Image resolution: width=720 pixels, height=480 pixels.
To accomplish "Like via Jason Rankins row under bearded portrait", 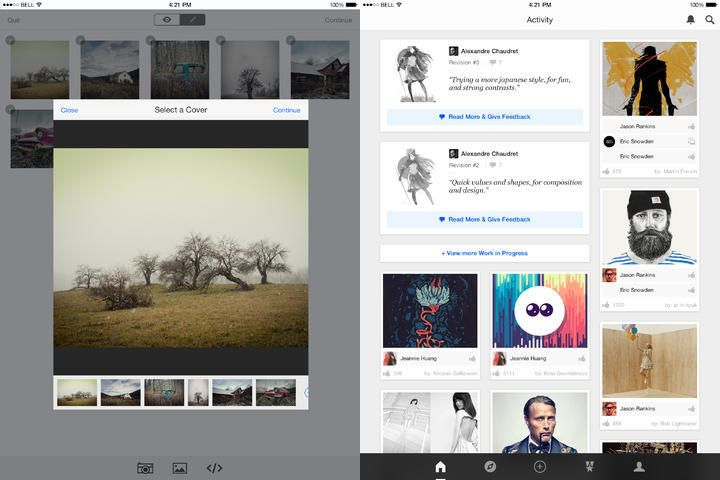I will [x=691, y=275].
